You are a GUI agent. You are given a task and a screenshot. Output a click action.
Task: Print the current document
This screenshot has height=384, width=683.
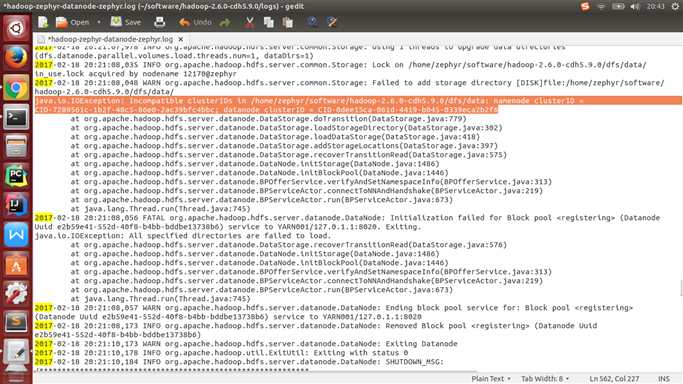[159, 22]
